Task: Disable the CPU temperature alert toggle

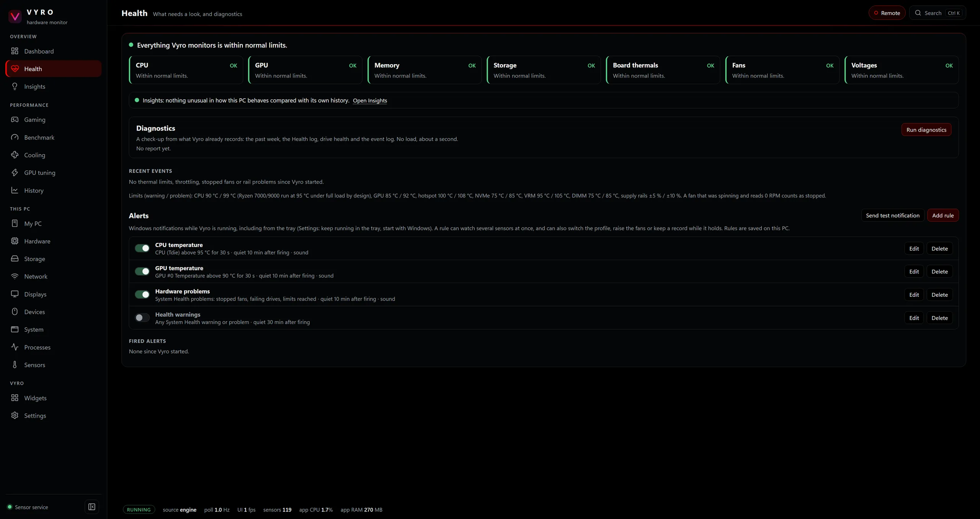Action: point(142,248)
